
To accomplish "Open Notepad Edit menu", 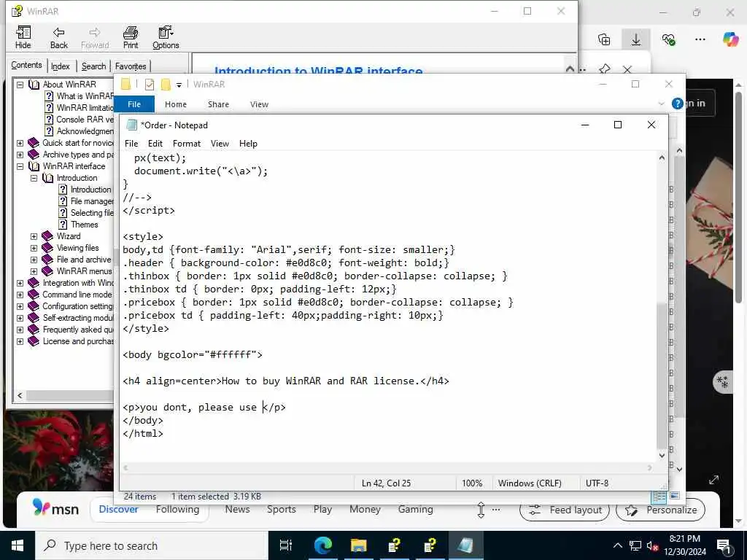I will pos(155,144).
